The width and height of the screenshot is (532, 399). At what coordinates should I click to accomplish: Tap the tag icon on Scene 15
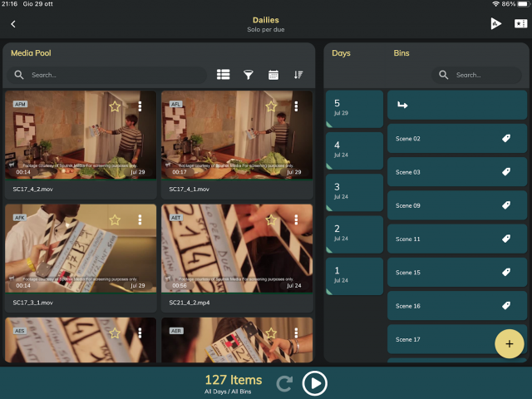tap(506, 272)
